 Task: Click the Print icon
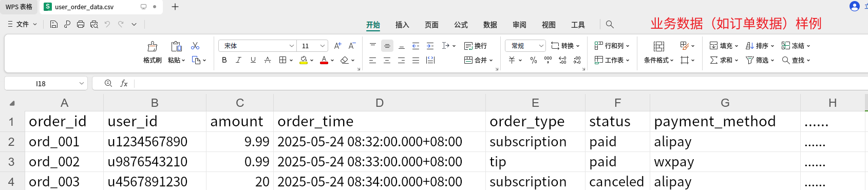point(81,24)
